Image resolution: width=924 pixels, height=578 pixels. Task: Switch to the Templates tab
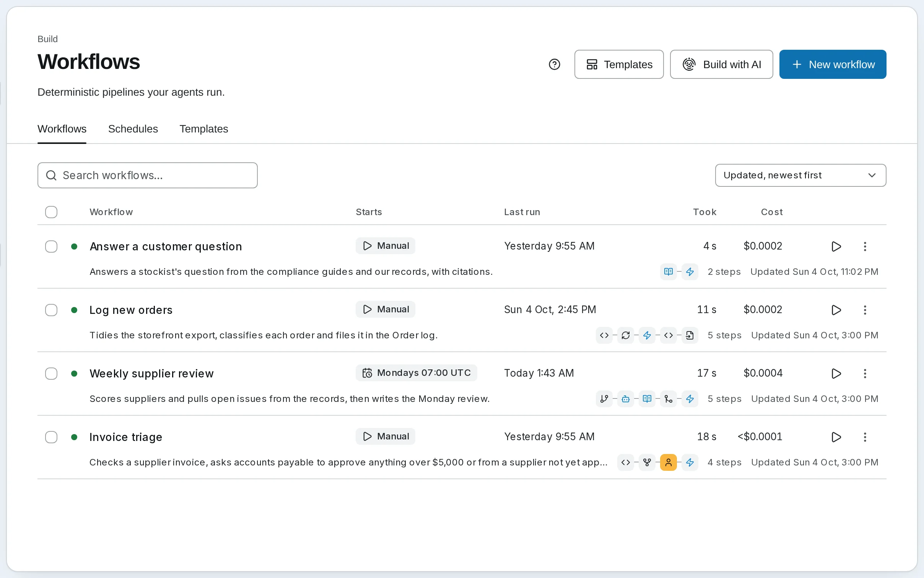click(204, 129)
